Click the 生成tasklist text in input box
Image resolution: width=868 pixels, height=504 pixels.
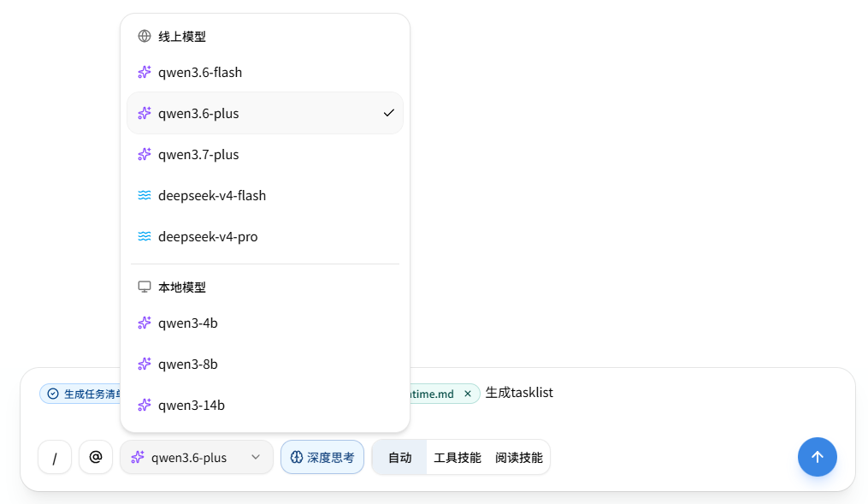(519, 393)
